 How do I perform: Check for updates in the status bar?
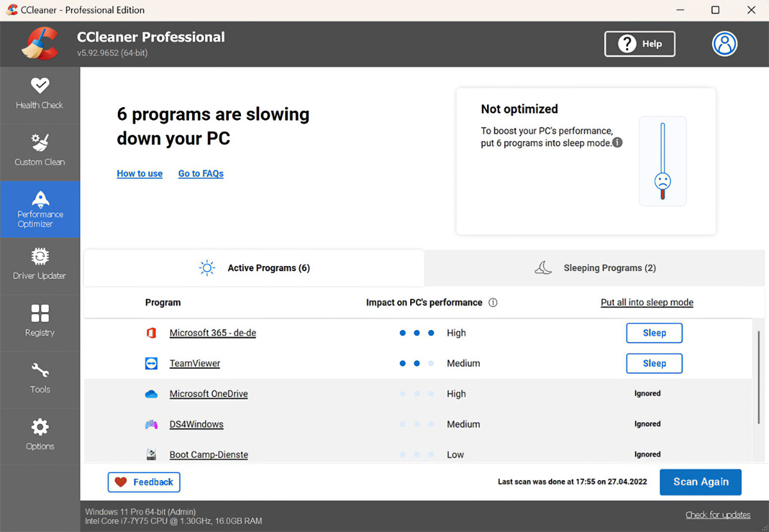[x=718, y=514]
